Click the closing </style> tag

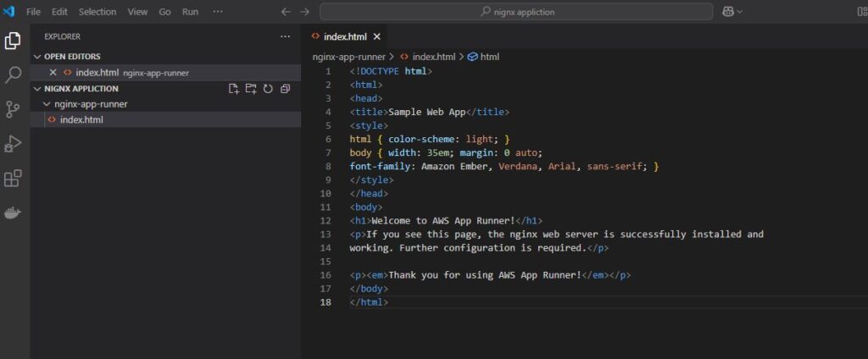371,179
